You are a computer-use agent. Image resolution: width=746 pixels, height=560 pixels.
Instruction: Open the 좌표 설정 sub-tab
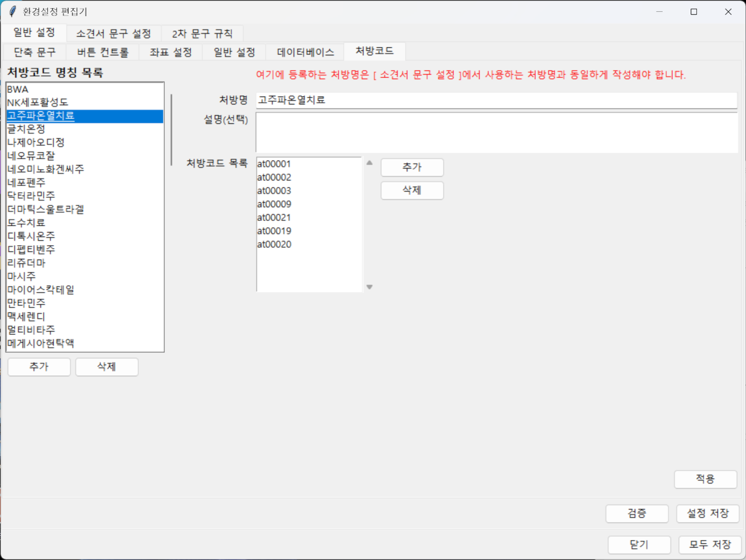point(170,52)
